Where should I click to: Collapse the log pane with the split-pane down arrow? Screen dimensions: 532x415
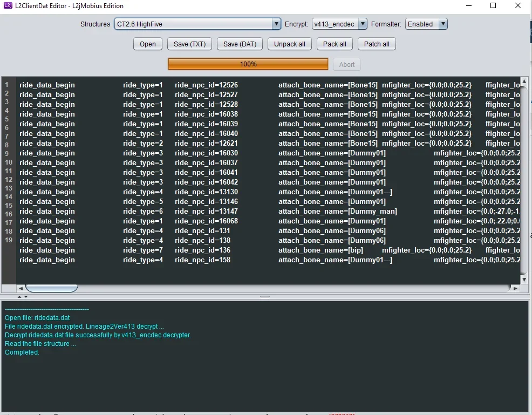point(26,297)
